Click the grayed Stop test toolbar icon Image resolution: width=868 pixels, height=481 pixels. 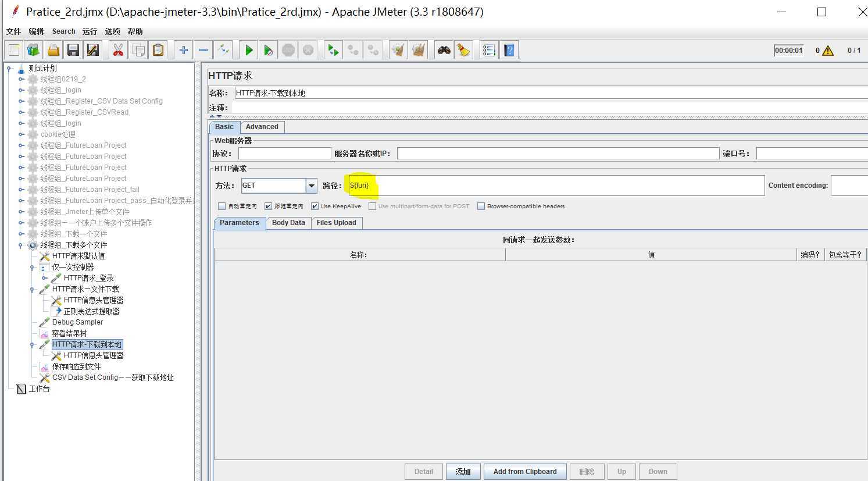point(288,50)
